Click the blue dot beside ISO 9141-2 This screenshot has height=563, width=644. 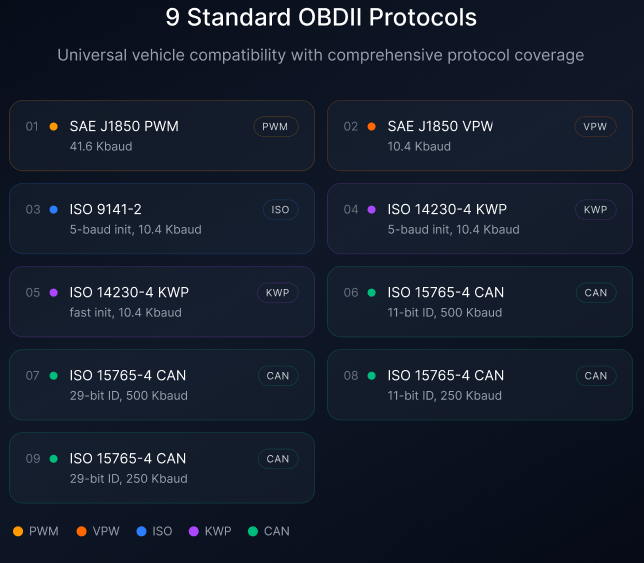point(53,210)
